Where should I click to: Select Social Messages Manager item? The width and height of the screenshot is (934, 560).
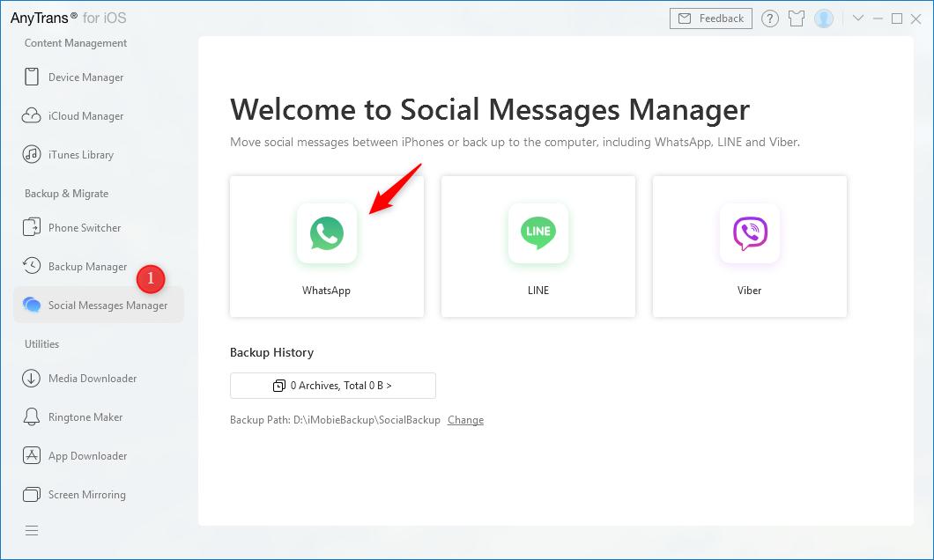(x=99, y=306)
